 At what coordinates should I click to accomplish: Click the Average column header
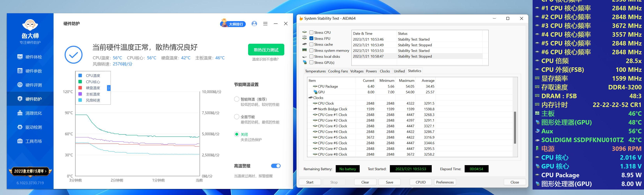[425, 80]
